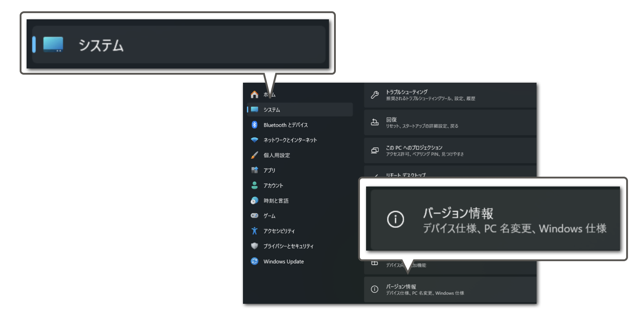
Task: Click the wrench icon for トラブルシューティング
Action: tap(374, 95)
